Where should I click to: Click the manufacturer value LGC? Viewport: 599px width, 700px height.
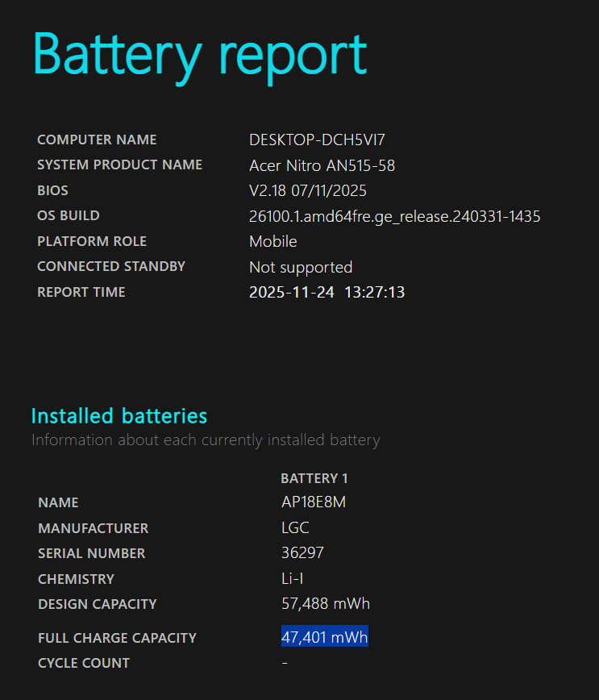[294, 528]
